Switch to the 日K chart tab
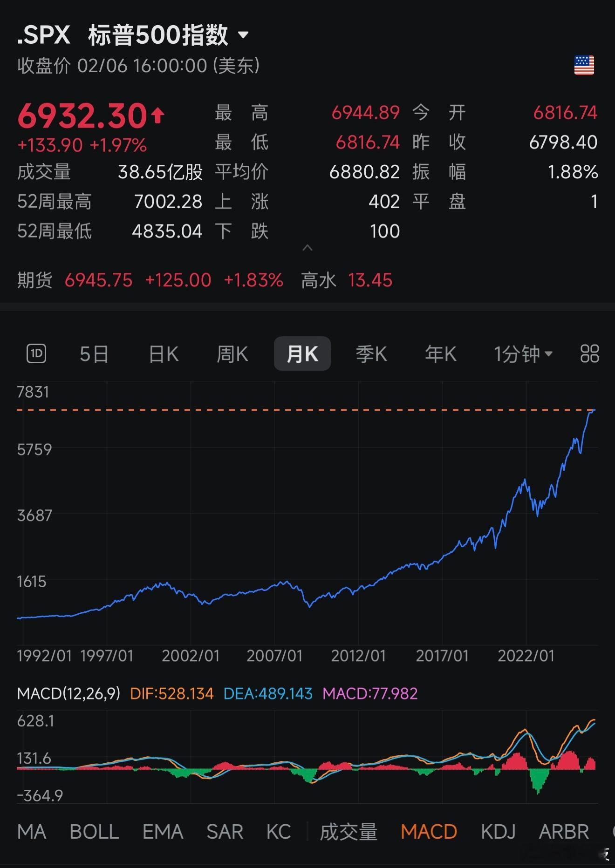 pyautogui.click(x=164, y=354)
